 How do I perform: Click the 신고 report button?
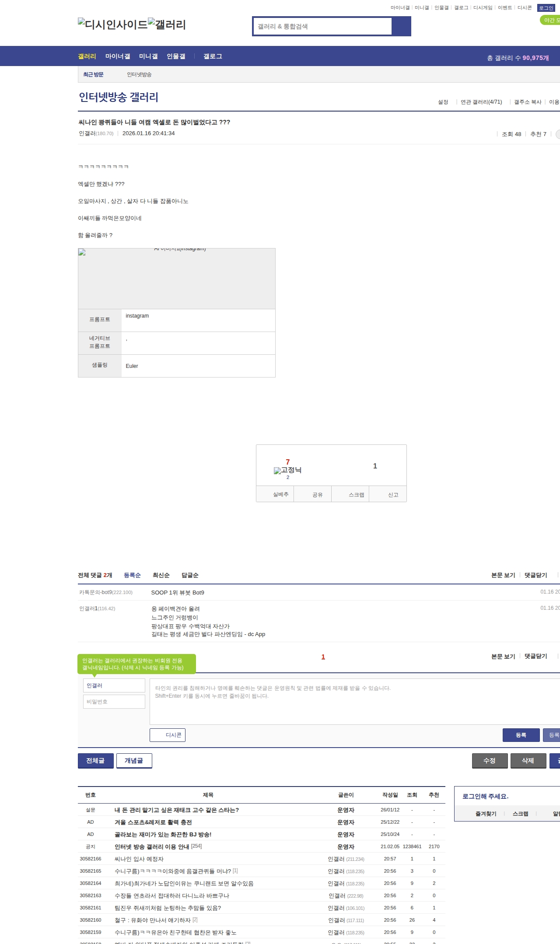tap(388, 494)
